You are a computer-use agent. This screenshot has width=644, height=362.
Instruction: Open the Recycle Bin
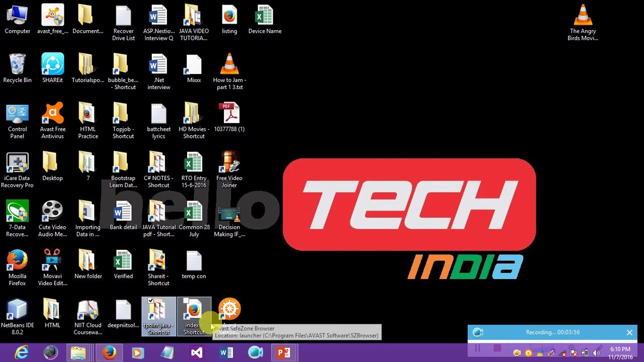(17, 69)
